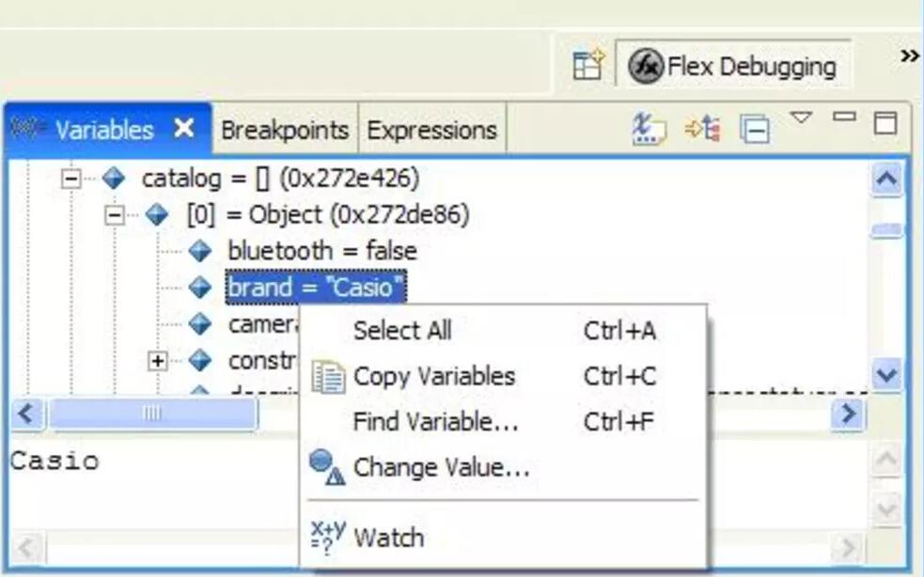Click the tree's vertical scroll down arrow
Screen dimensions: 924x577
pyautogui.click(x=887, y=375)
